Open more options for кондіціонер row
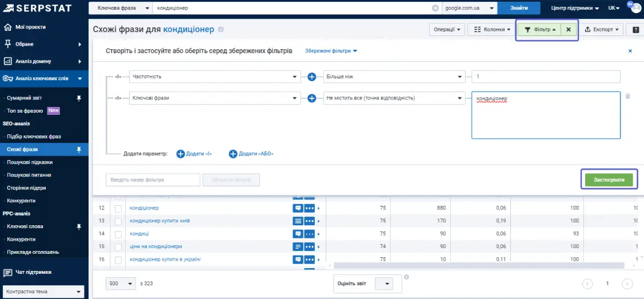Image resolution: width=644 pixels, height=299 pixels. (x=309, y=208)
